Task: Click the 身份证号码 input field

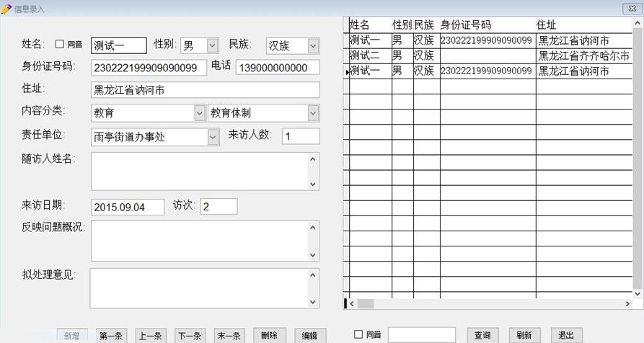Action: [x=149, y=68]
